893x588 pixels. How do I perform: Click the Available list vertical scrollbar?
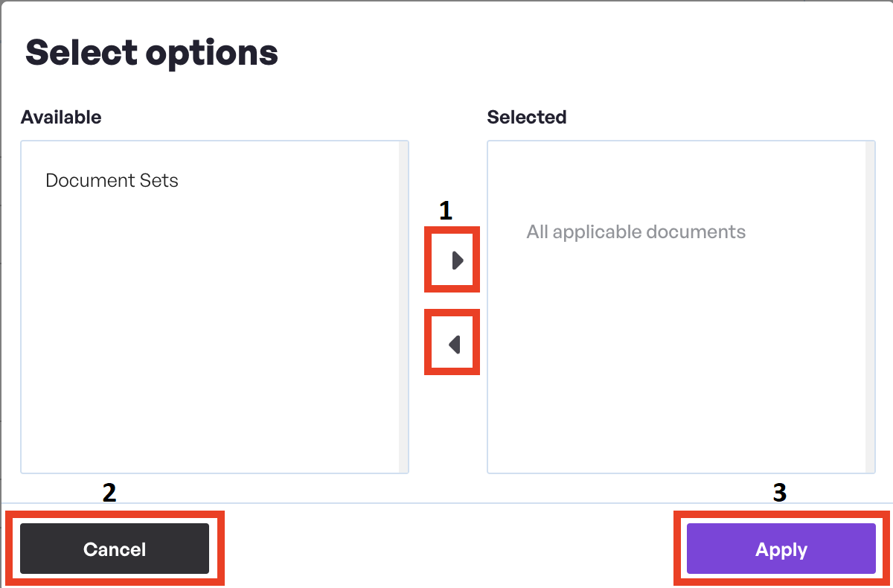[x=403, y=307]
